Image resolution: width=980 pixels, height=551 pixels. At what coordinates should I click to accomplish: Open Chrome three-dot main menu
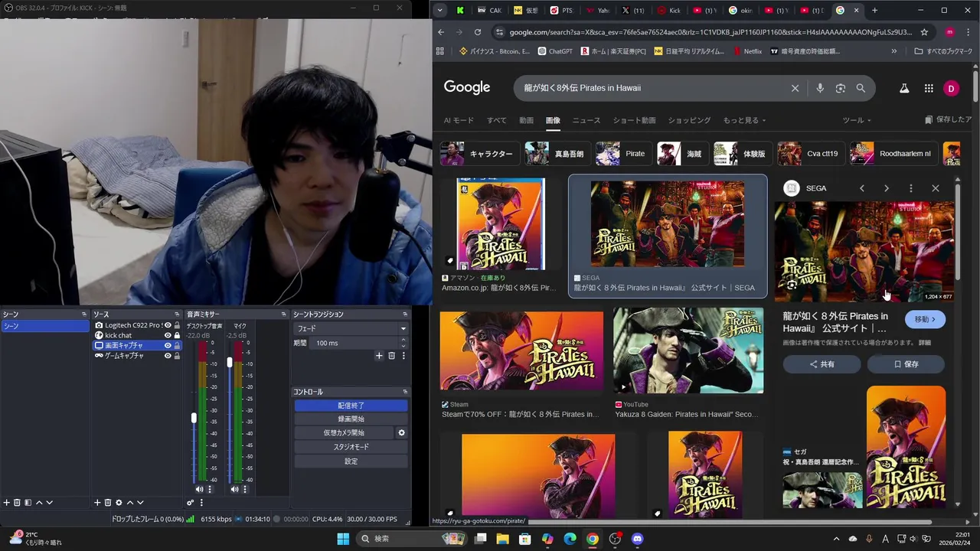(x=969, y=32)
